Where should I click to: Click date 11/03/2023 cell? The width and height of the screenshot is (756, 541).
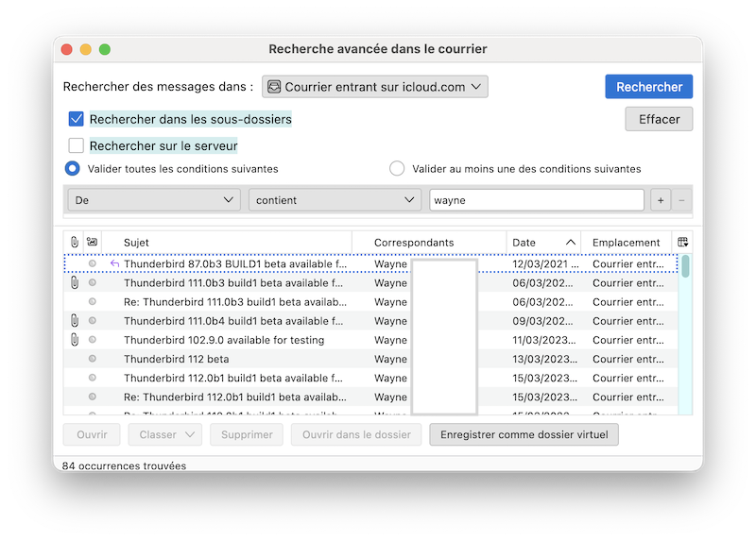(x=544, y=340)
